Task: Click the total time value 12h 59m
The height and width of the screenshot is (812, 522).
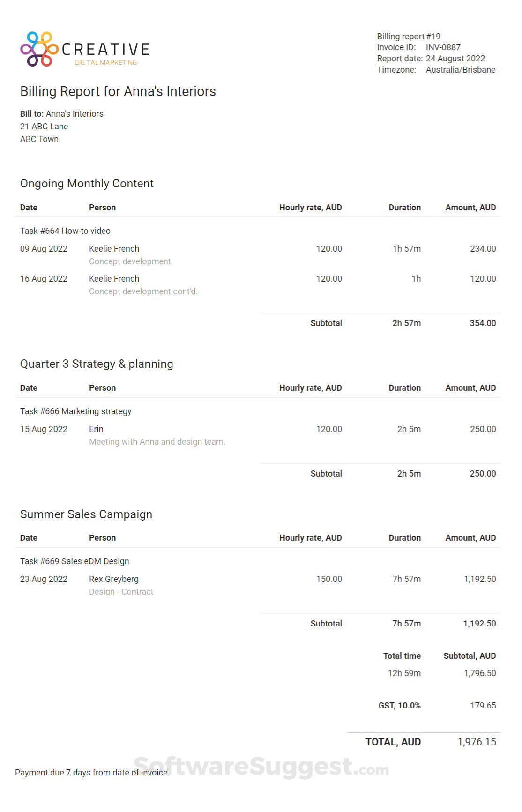Action: pos(404,673)
